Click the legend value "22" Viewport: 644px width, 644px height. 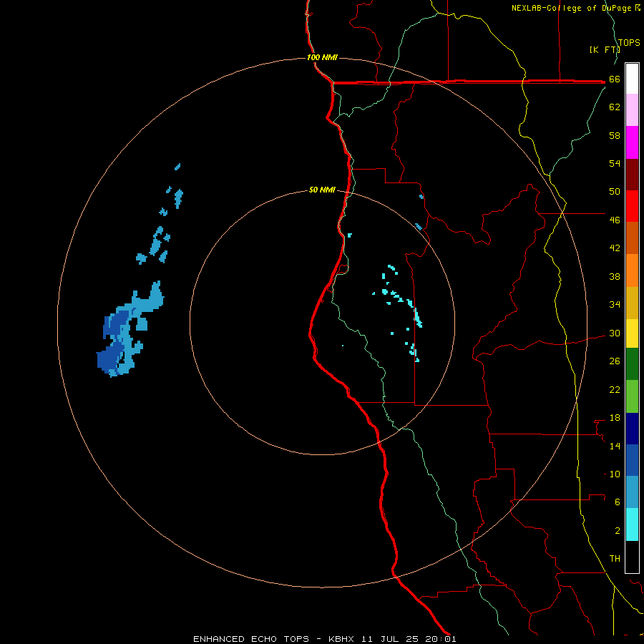click(x=615, y=389)
